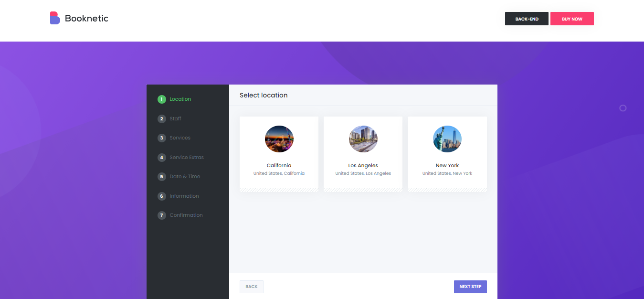Go to the Service Extras step
The height and width of the screenshot is (299, 644).
[187, 157]
